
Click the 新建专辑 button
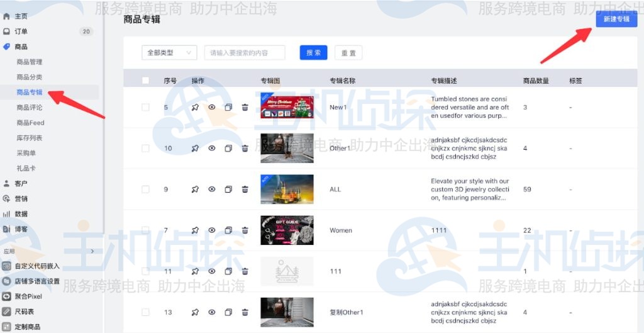coord(616,20)
